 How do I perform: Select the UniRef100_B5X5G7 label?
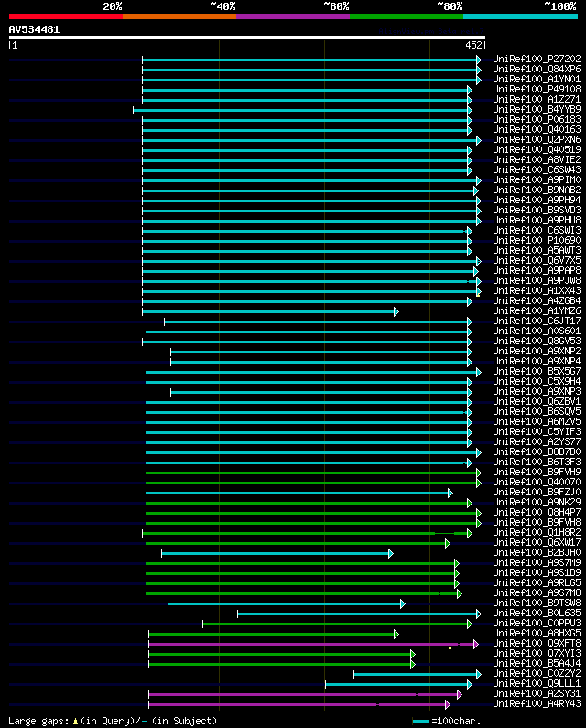(x=537, y=372)
